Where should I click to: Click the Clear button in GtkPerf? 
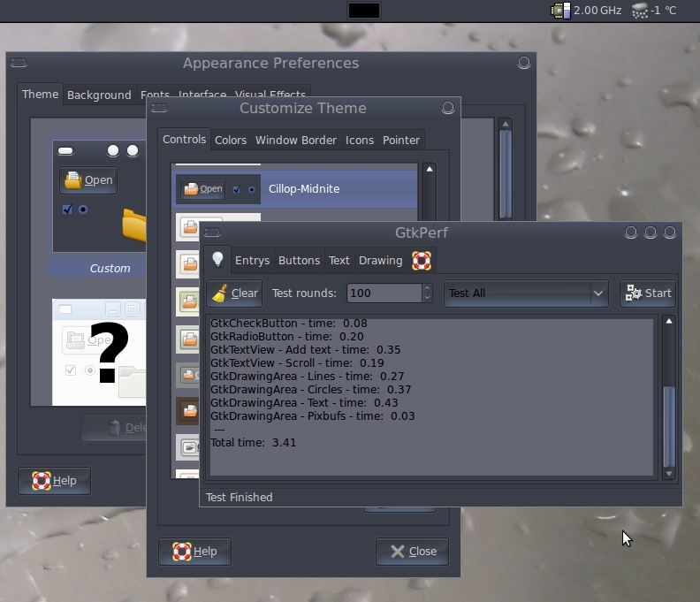(234, 293)
